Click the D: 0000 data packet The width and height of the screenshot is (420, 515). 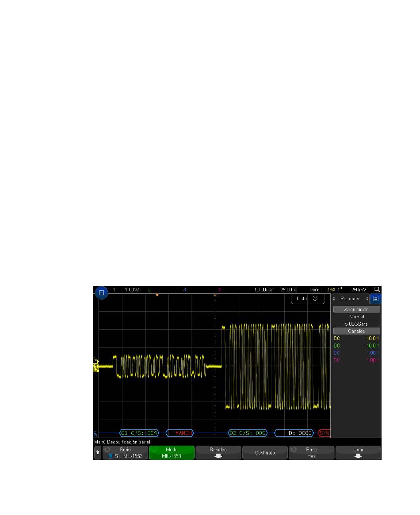coord(294,433)
